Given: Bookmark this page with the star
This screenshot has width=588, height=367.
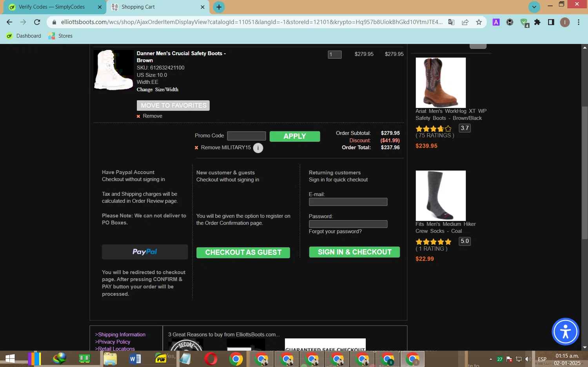Looking at the screenshot, I should coord(479,22).
